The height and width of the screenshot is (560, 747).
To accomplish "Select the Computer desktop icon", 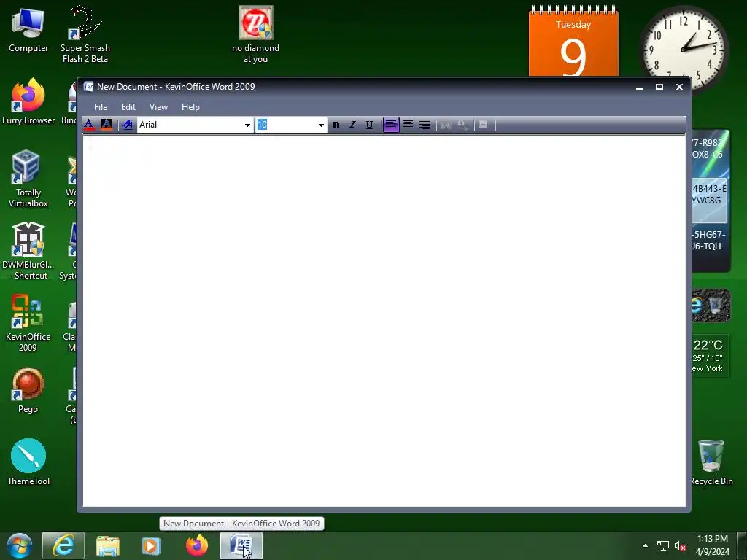I will click(28, 31).
